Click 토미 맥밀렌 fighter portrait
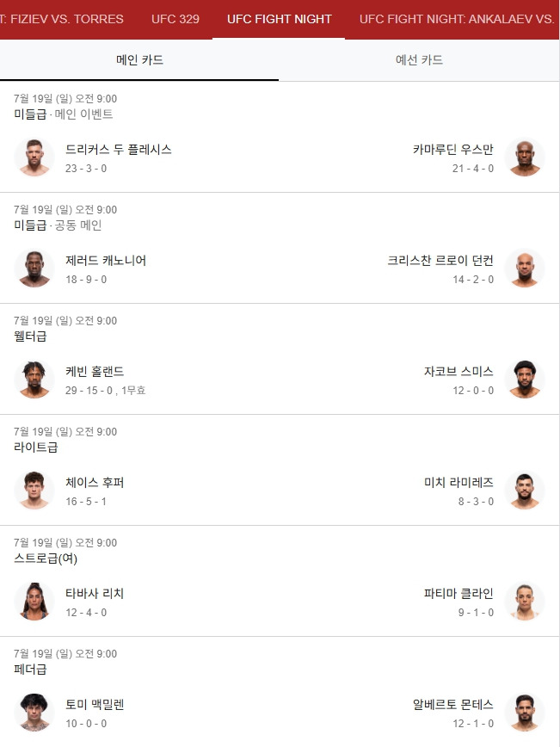Viewport: 560px width, 747px height. pyautogui.click(x=34, y=713)
